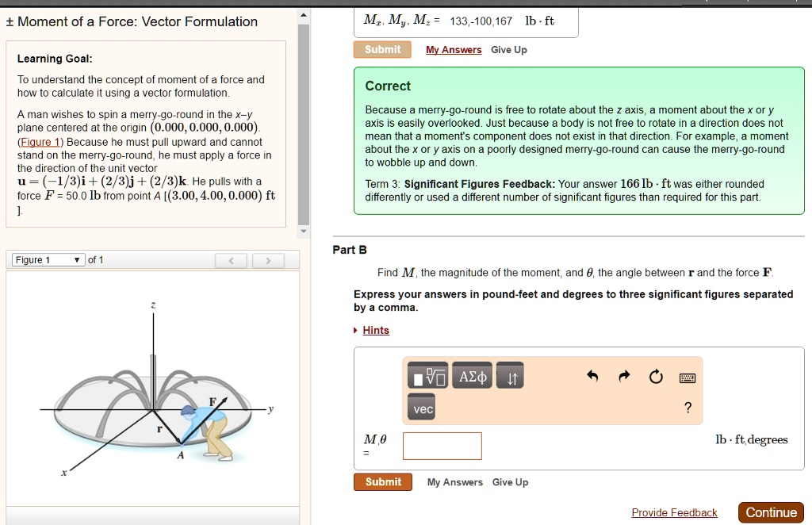Open equation editor help via question mark
The width and height of the screenshot is (812, 525).
[x=688, y=407]
